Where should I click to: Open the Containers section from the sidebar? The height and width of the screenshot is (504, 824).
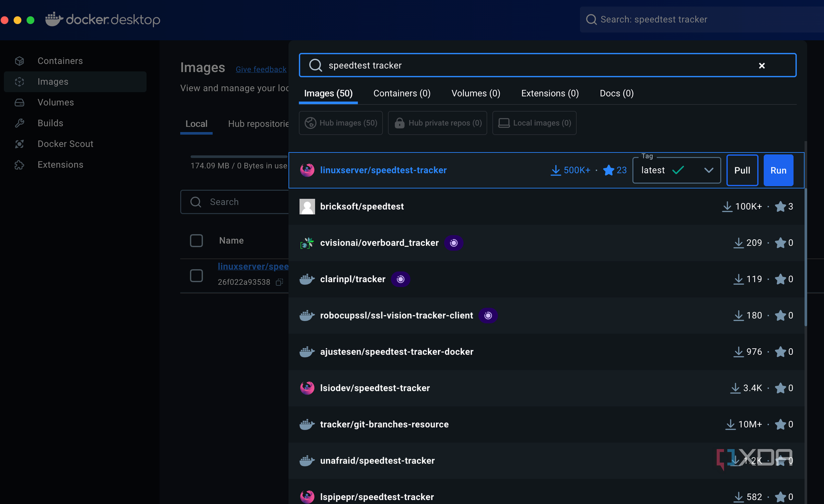coord(60,60)
